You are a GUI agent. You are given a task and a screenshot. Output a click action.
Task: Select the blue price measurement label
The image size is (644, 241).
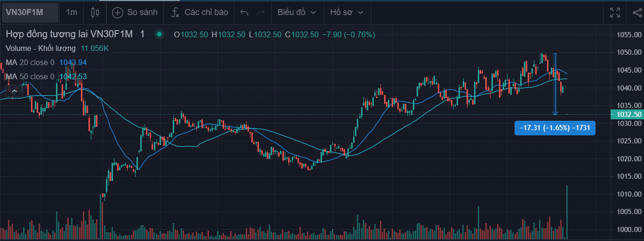point(555,128)
